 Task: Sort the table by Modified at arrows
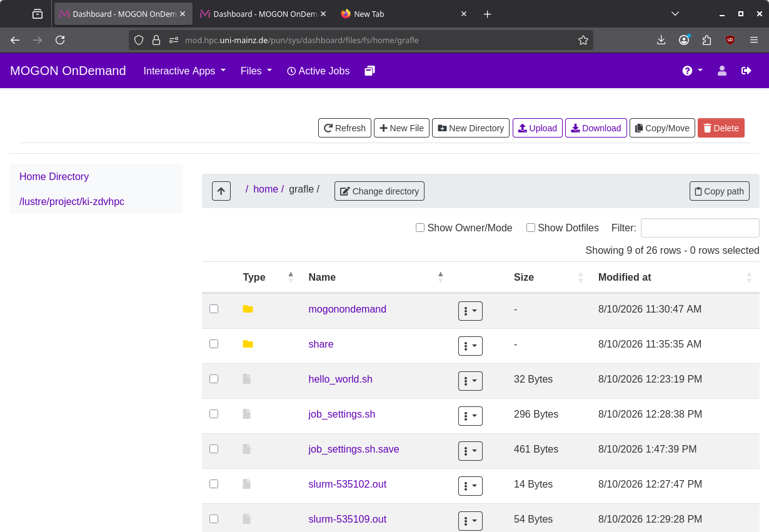(749, 277)
